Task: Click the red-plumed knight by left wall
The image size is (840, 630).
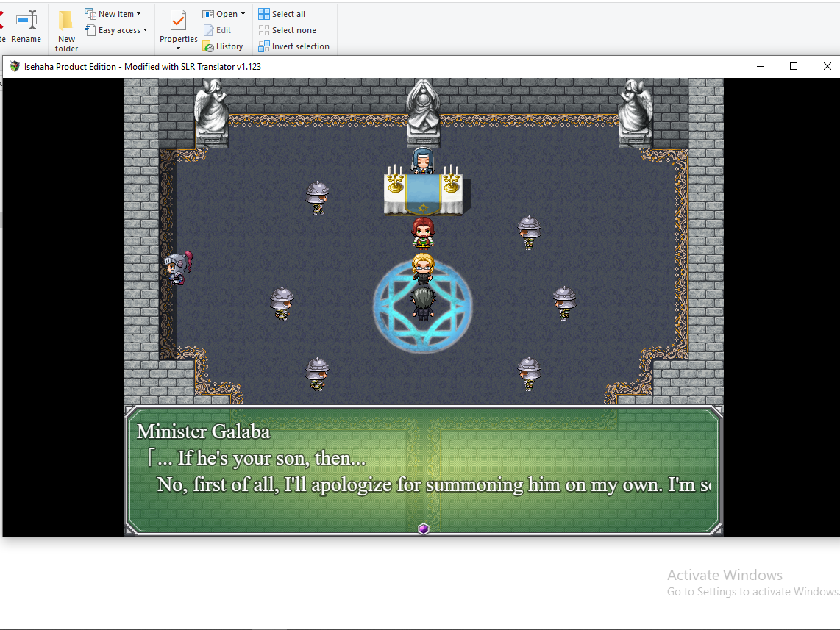Action: coord(177,268)
